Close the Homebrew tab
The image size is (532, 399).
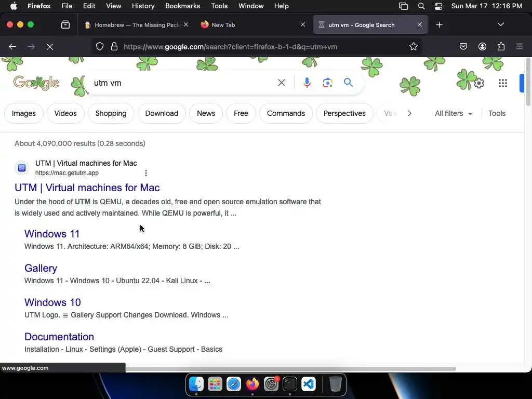[186, 24]
